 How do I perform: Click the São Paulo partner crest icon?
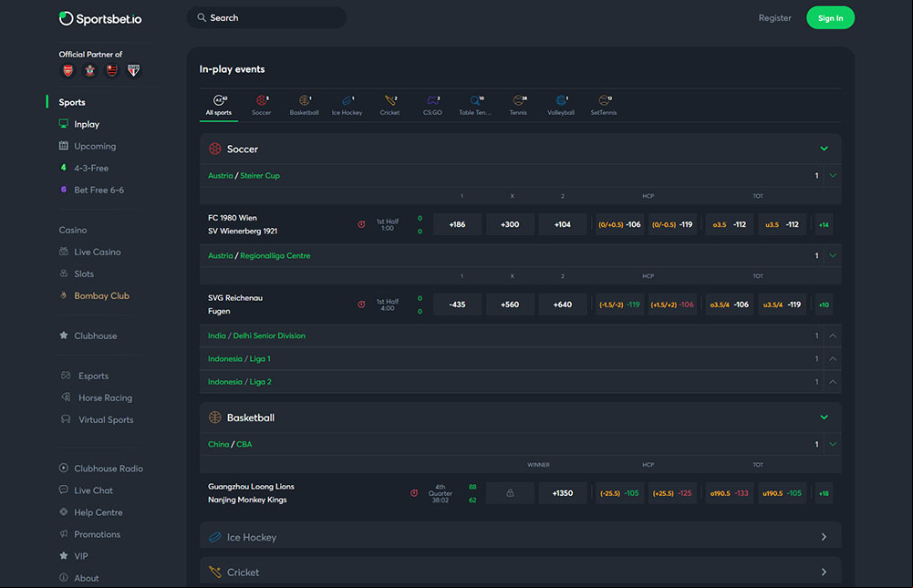tap(133, 71)
